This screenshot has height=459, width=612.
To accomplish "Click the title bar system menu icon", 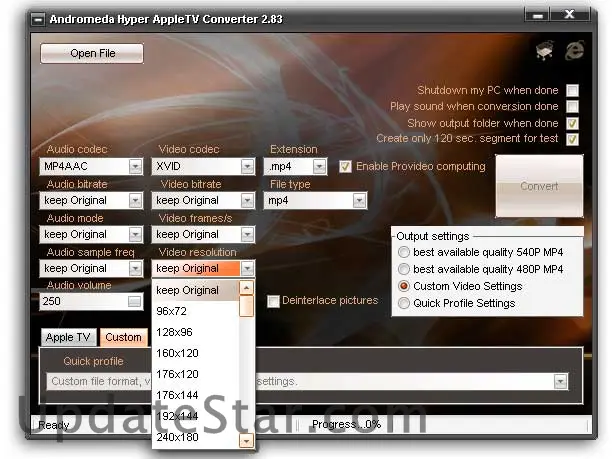I will 38,19.
